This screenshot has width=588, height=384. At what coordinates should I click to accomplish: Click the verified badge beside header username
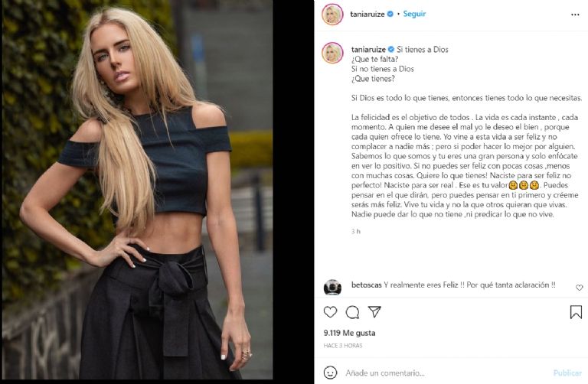tap(390, 14)
